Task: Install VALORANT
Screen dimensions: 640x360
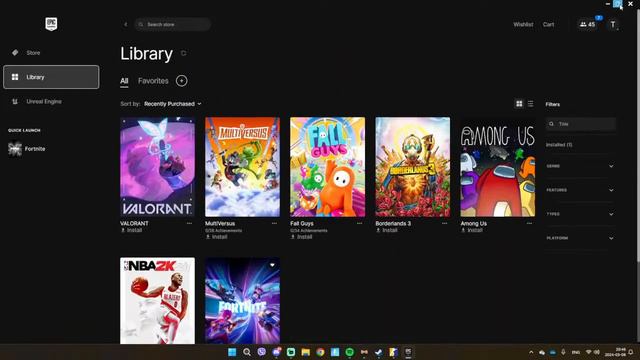Action: click(131, 230)
